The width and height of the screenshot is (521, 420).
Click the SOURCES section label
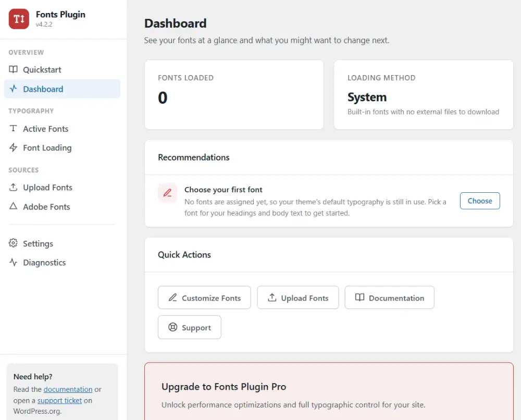(23, 170)
